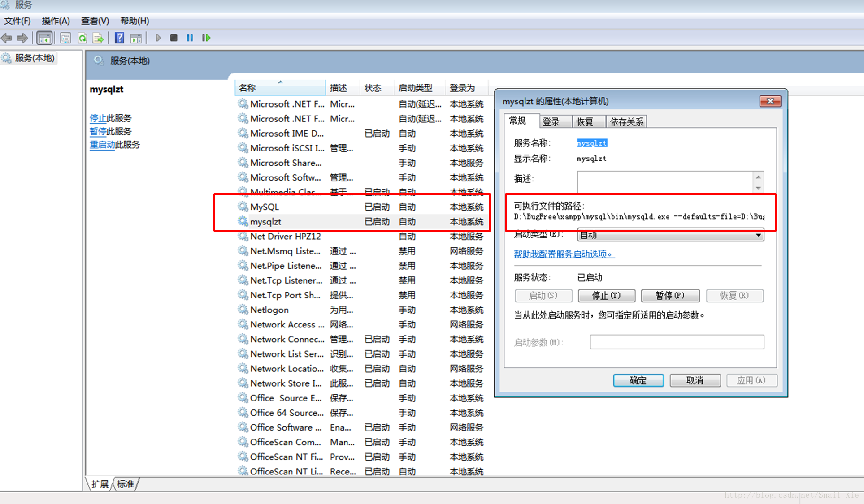Click gear icon of Microsoft IME D... row
The image size is (864, 504).
[x=243, y=133]
